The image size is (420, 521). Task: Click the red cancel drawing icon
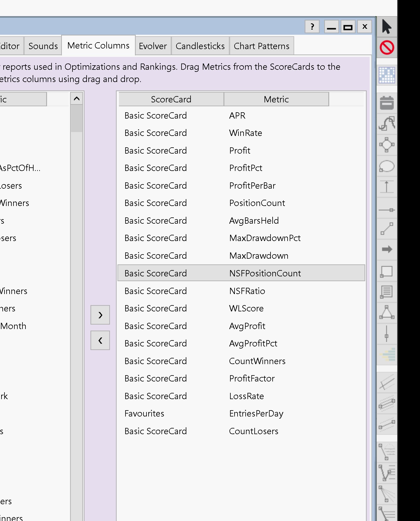point(386,47)
